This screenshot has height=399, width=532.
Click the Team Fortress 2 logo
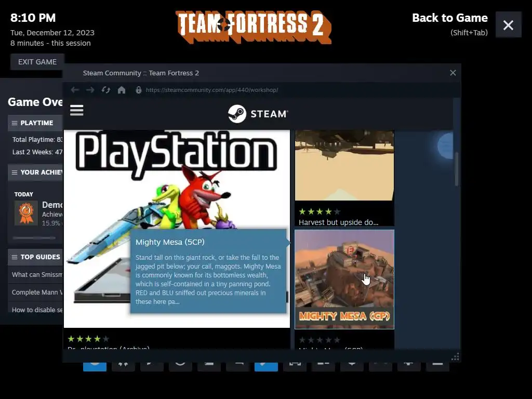[x=254, y=27]
